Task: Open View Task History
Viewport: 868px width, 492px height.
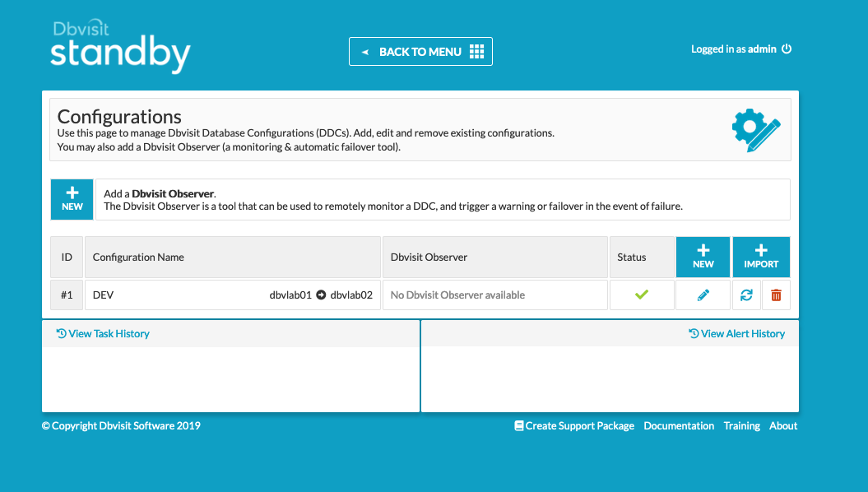Action: [x=103, y=334]
